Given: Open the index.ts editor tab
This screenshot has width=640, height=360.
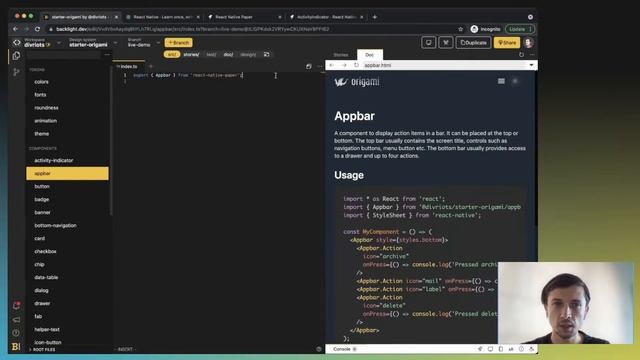Looking at the screenshot, I should (129, 66).
